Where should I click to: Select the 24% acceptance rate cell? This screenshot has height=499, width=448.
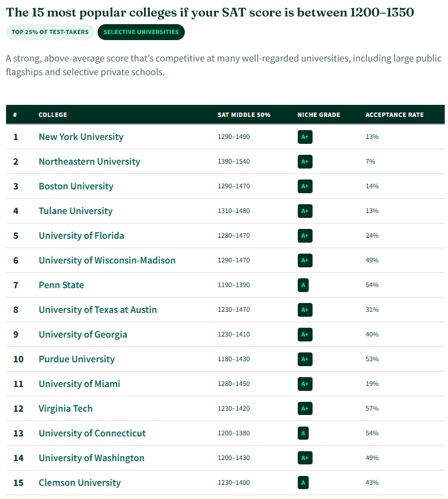[x=372, y=236]
